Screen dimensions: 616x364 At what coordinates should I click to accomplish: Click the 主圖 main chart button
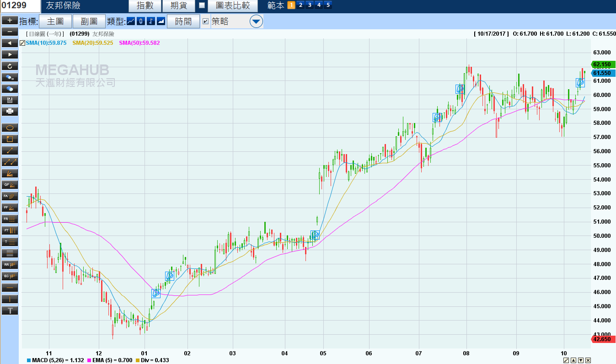(x=55, y=21)
